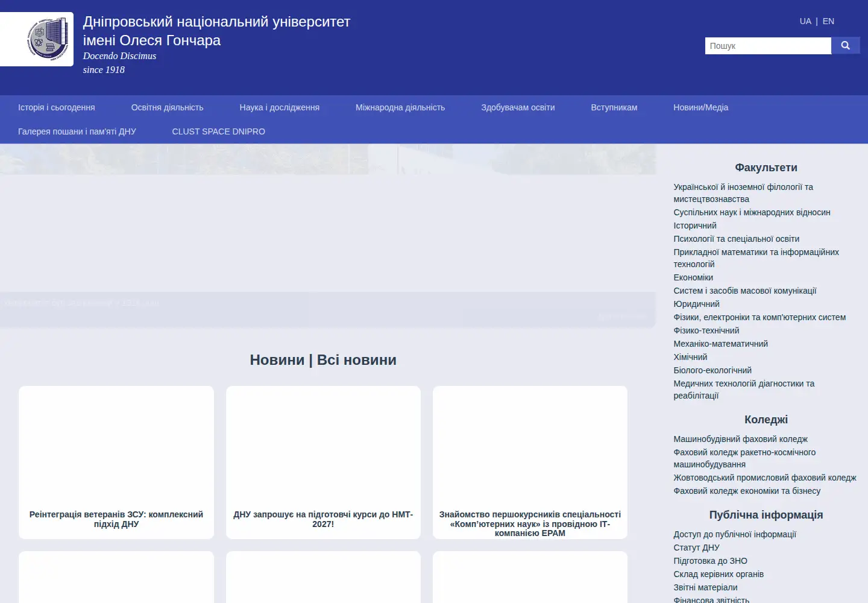Open Психології та спеціальної освіти faculty
This screenshot has height=603, width=868.
[x=737, y=239]
